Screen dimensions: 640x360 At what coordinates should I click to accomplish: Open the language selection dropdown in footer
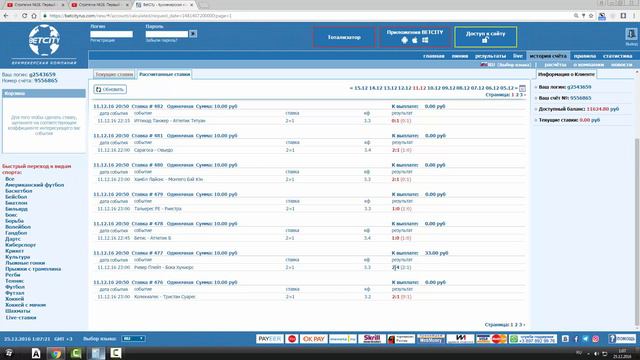point(133,339)
